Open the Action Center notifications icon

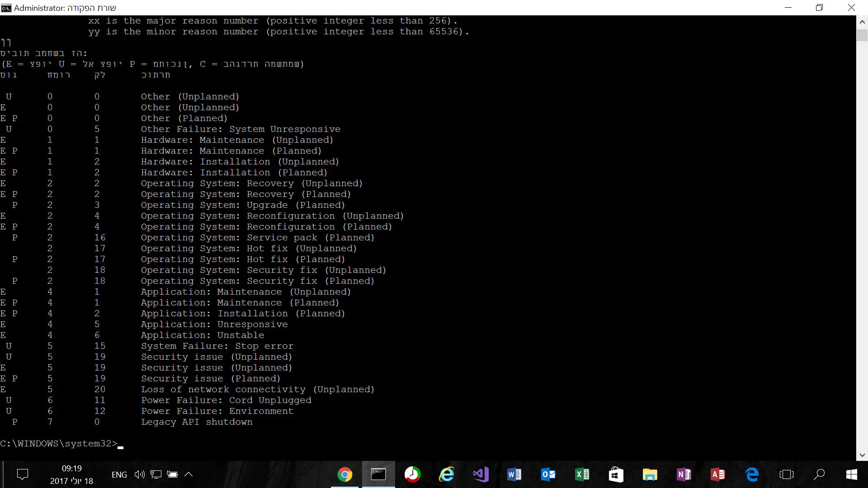pyautogui.click(x=22, y=474)
